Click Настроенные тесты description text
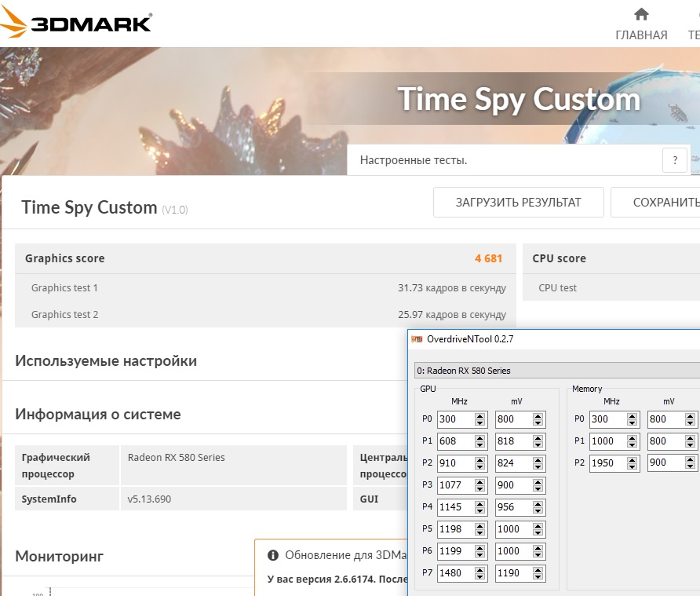This screenshot has height=596, width=700. point(414,160)
